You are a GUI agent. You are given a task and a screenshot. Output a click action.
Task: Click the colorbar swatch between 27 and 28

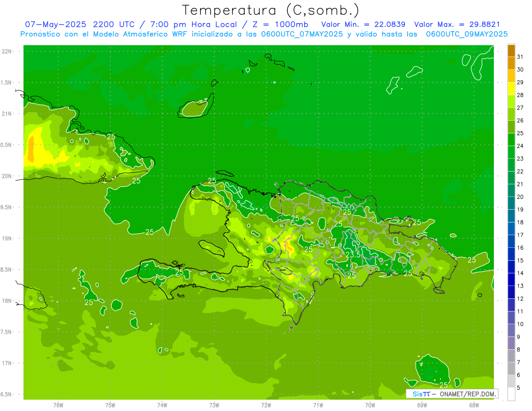[x=511, y=102]
